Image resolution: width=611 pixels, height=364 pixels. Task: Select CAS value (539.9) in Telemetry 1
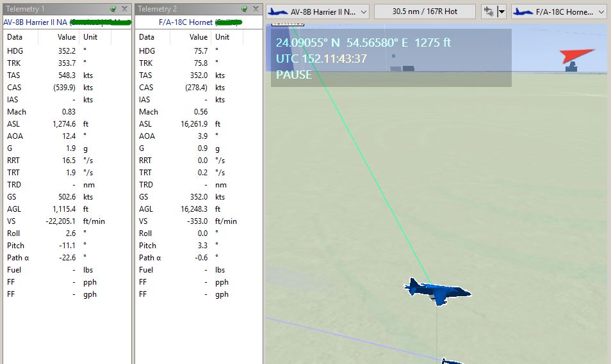(x=64, y=88)
